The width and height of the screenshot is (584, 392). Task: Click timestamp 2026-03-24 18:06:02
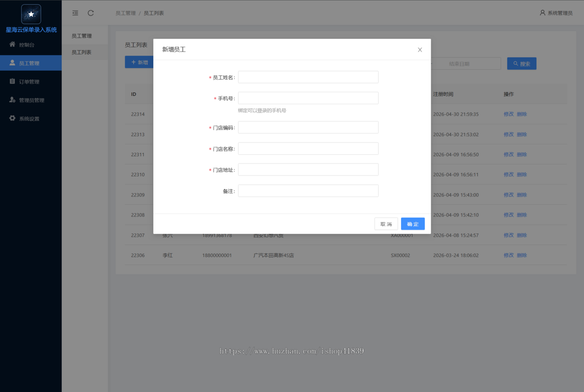(x=456, y=255)
